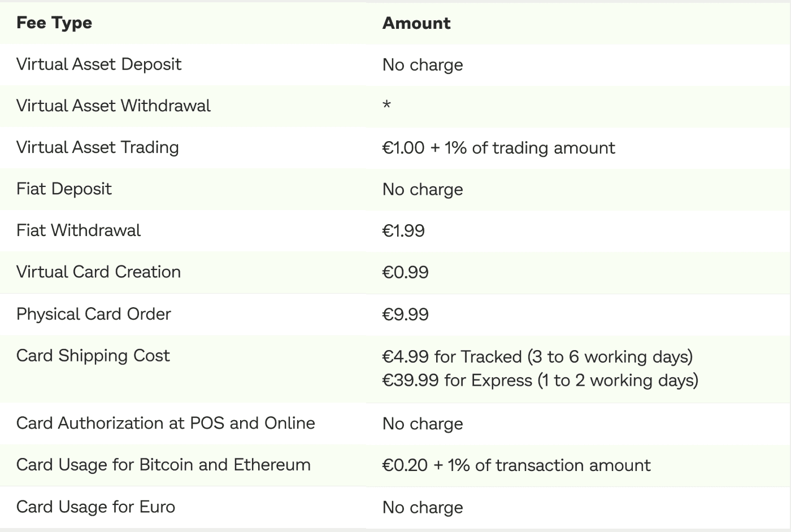The height and width of the screenshot is (532, 791).
Task: Click the asterisk for Virtual Asset Withdrawal
Action: [x=387, y=105]
